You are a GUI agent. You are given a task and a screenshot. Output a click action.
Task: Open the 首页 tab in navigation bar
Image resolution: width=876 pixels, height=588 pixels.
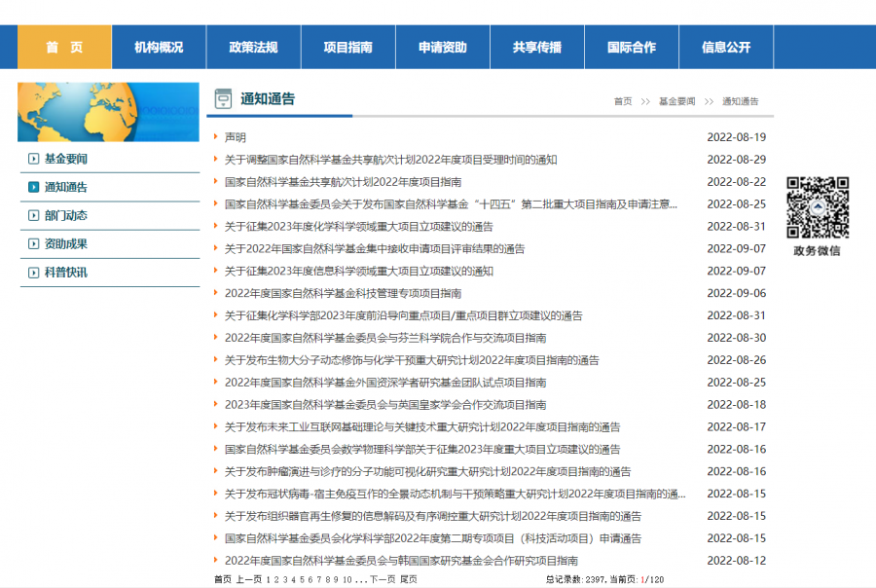click(x=64, y=48)
